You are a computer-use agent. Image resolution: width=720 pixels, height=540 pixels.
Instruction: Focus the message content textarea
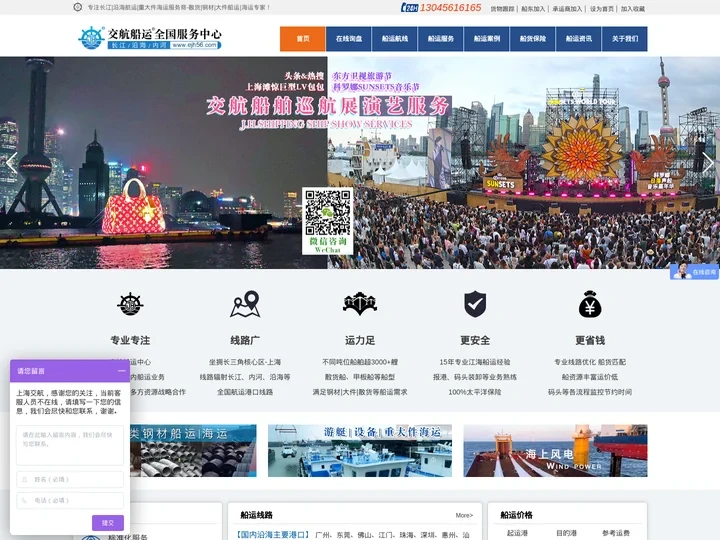pos(70,445)
